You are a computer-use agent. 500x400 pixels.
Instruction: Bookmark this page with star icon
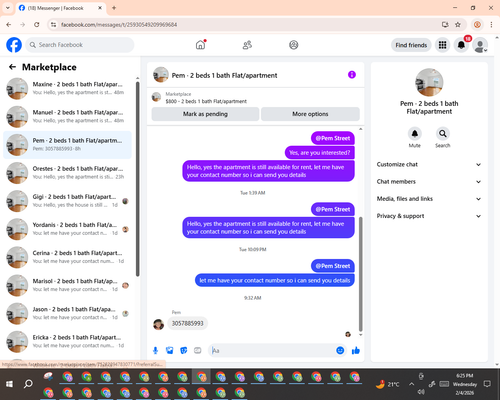458,24
